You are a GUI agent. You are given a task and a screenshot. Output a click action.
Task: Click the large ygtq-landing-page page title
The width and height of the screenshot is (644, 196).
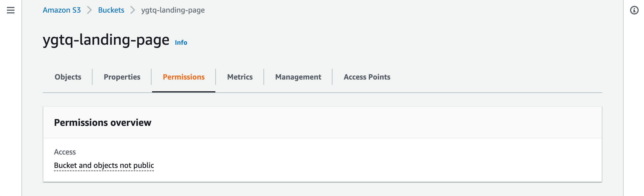click(106, 40)
